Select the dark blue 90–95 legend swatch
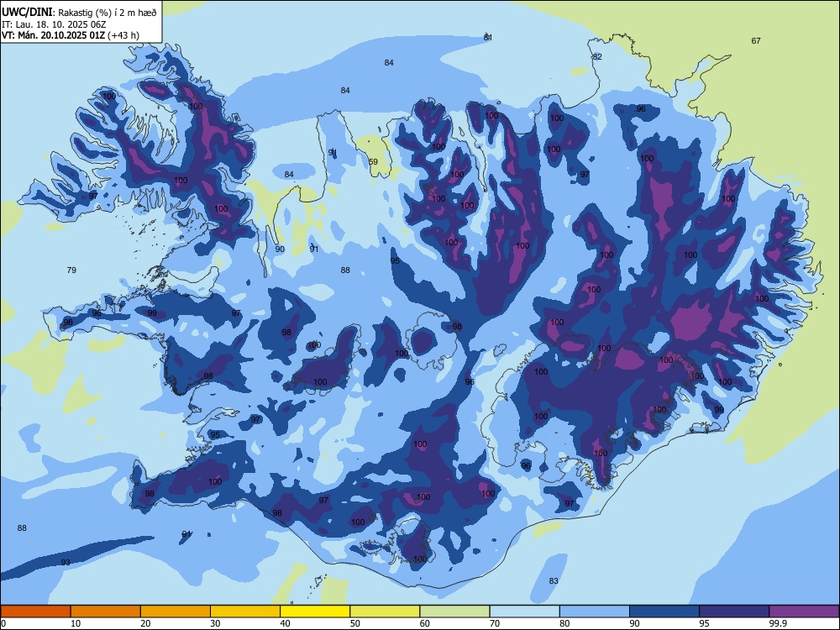The image size is (840, 630). pos(664,612)
